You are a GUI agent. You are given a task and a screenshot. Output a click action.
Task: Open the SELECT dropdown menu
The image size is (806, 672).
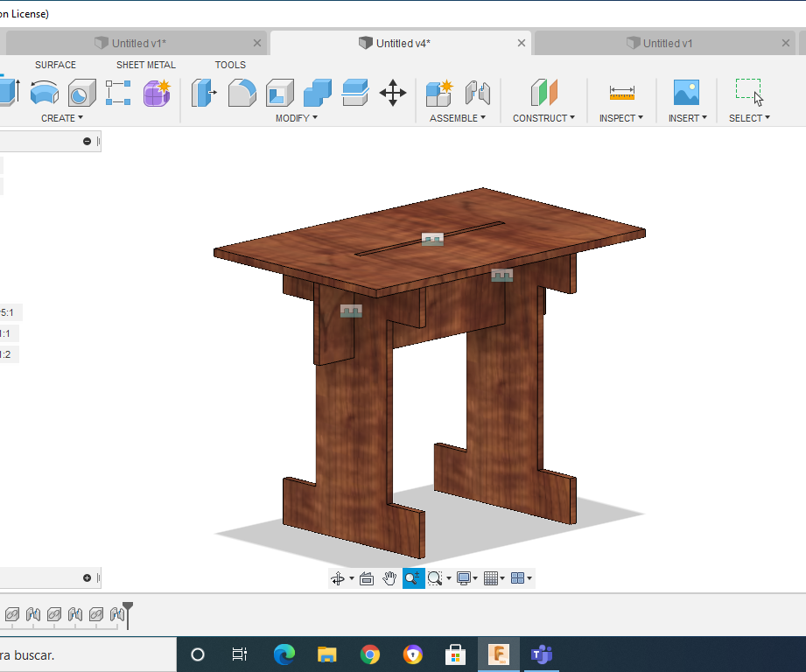(x=749, y=118)
